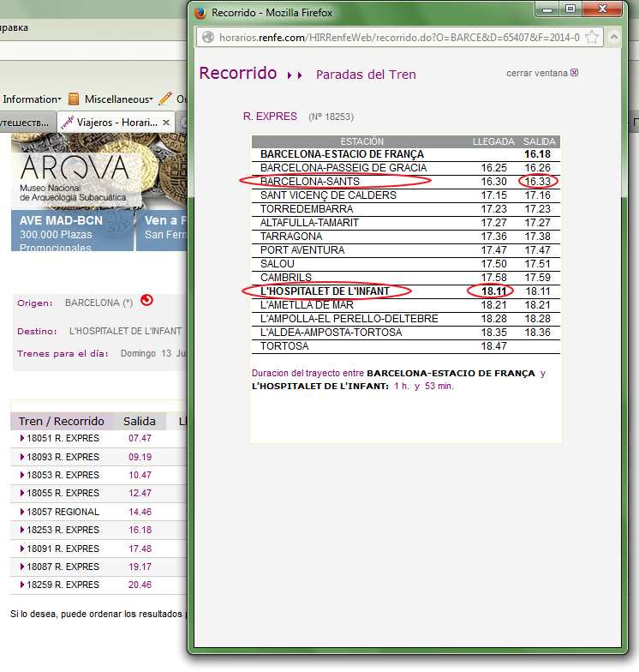Expand train 18259 R. EXPRES route
Viewport: 639px width, 672px height.
click(x=22, y=585)
